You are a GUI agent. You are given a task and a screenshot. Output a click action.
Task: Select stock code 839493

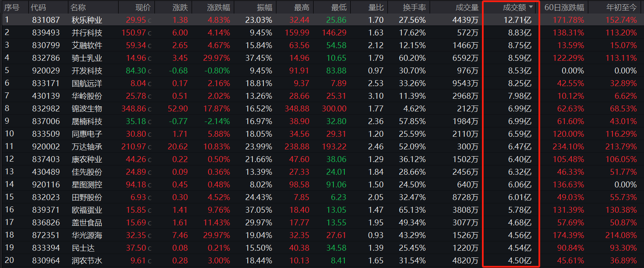(46, 32)
